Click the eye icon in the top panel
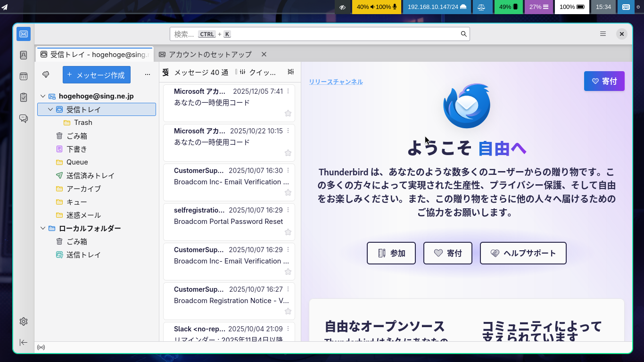This screenshot has height=362, width=644. point(343,7)
